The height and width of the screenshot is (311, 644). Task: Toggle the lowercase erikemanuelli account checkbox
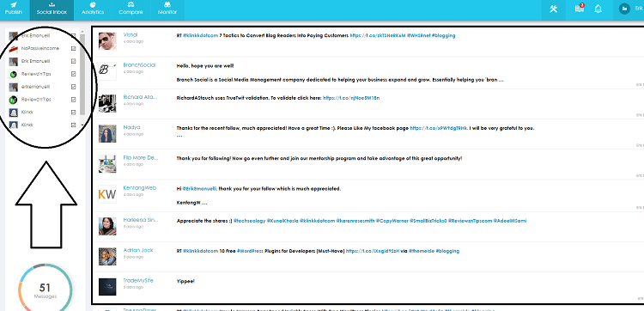pos(74,87)
